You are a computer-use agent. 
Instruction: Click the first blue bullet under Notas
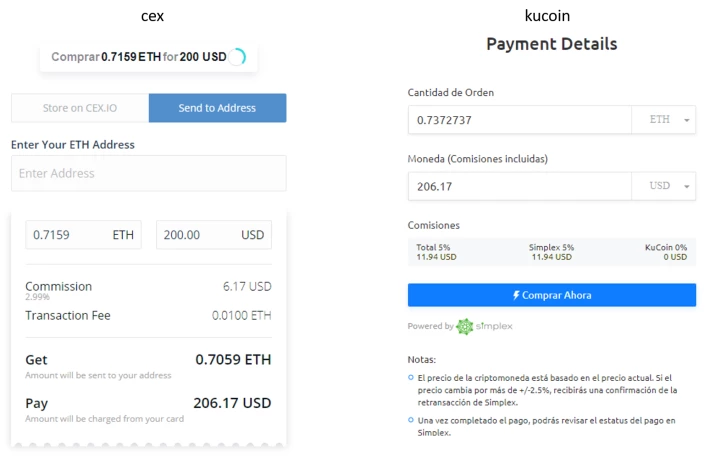(411, 377)
